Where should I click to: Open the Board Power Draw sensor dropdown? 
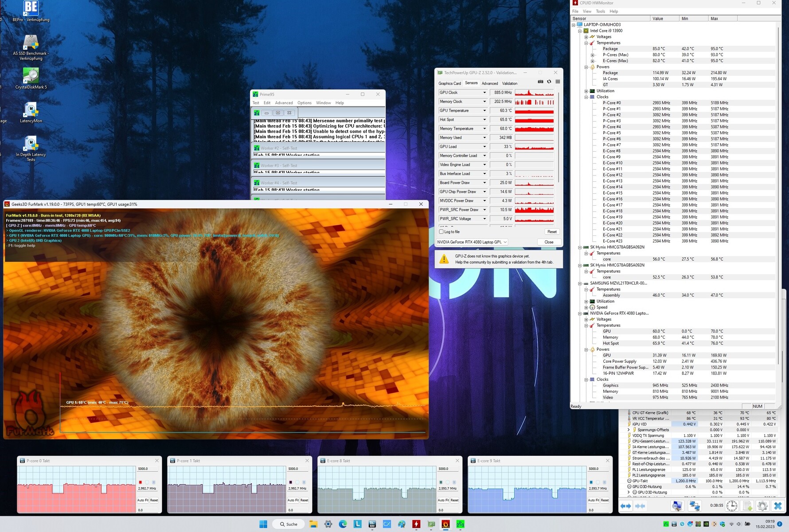click(484, 183)
